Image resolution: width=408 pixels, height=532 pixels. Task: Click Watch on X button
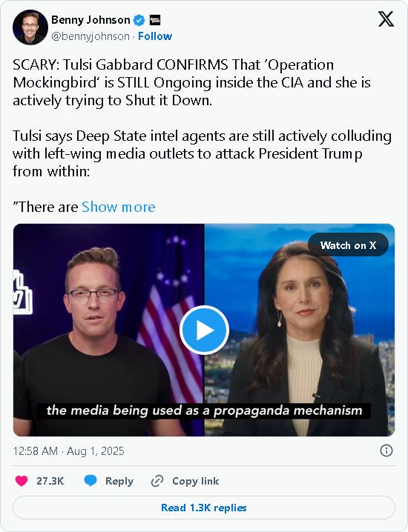(x=348, y=245)
